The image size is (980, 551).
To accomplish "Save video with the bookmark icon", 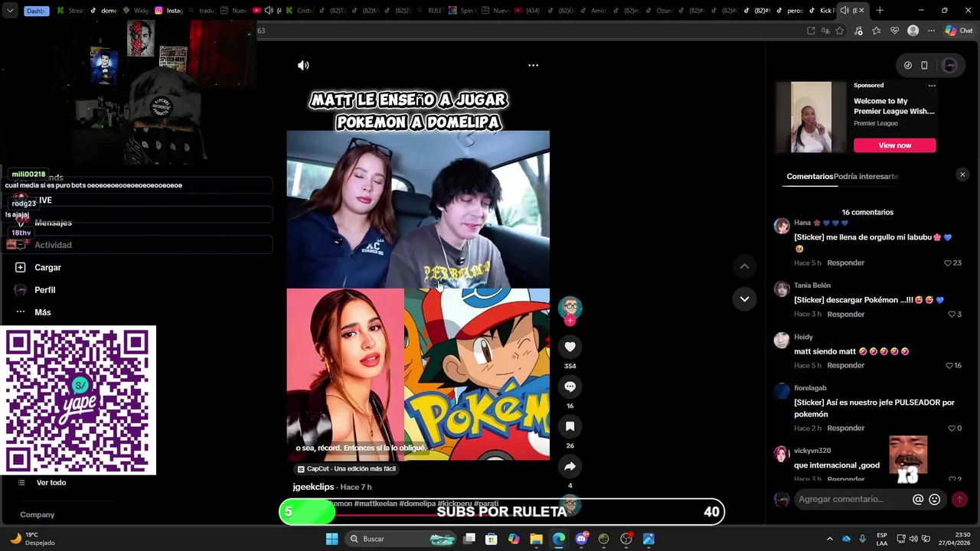I will (x=570, y=426).
